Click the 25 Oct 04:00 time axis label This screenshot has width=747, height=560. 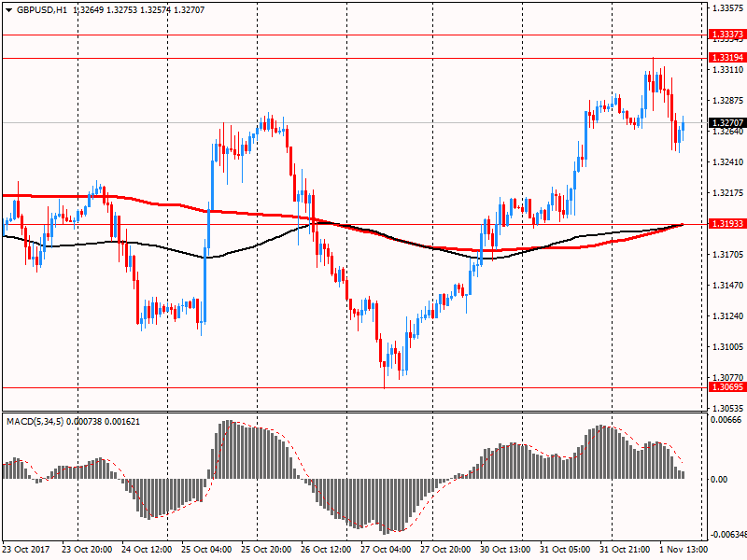(x=206, y=550)
